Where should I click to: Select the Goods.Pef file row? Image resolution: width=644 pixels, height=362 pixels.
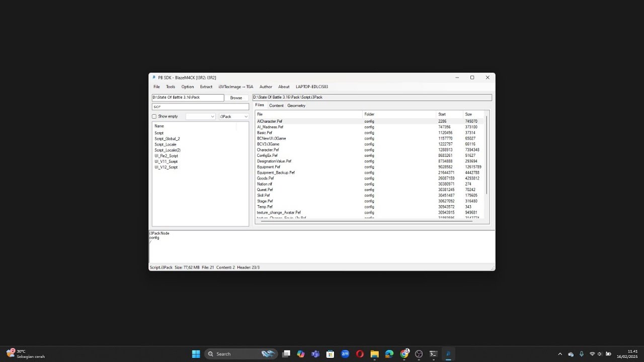370,178
